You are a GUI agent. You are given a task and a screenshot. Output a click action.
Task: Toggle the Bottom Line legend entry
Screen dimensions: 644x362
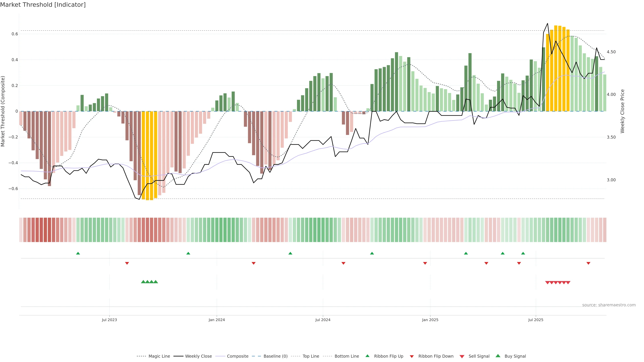tap(346, 356)
